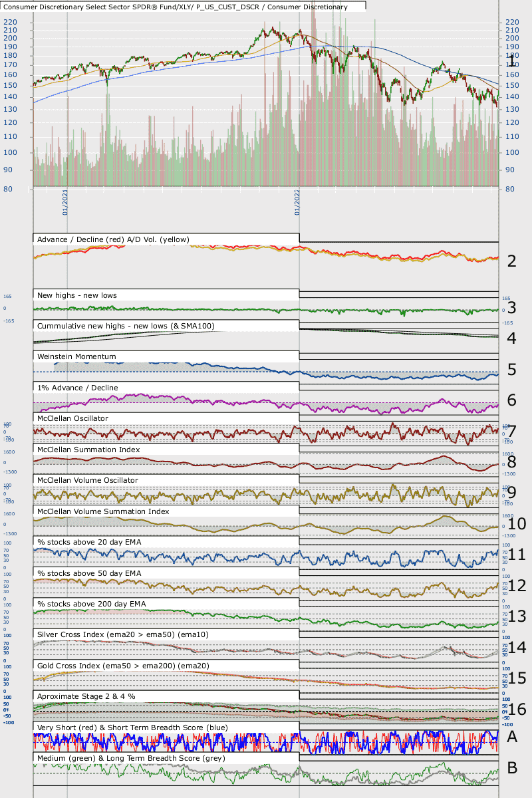Click the 'Weinstein Momentum' panel label
Image resolution: width=532 pixels, height=798 pixels.
(x=77, y=356)
